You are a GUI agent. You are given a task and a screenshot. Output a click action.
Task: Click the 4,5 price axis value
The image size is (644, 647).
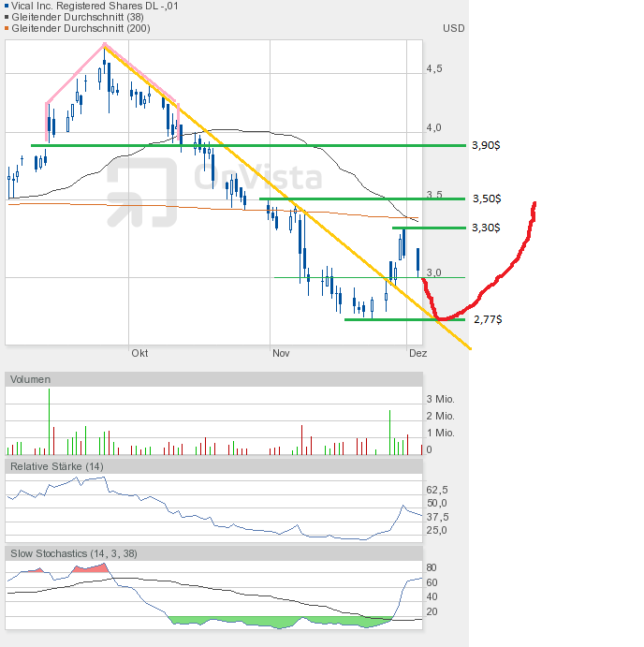[434, 68]
